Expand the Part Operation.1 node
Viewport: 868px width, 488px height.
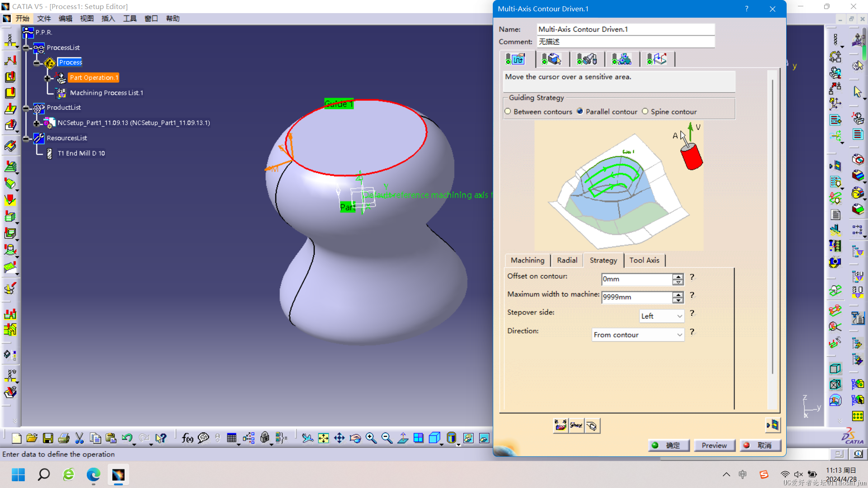coord(47,78)
